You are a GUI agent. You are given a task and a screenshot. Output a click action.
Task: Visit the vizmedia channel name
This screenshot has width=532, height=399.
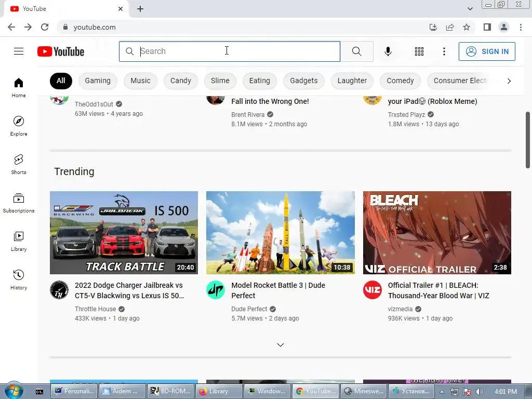click(x=400, y=309)
